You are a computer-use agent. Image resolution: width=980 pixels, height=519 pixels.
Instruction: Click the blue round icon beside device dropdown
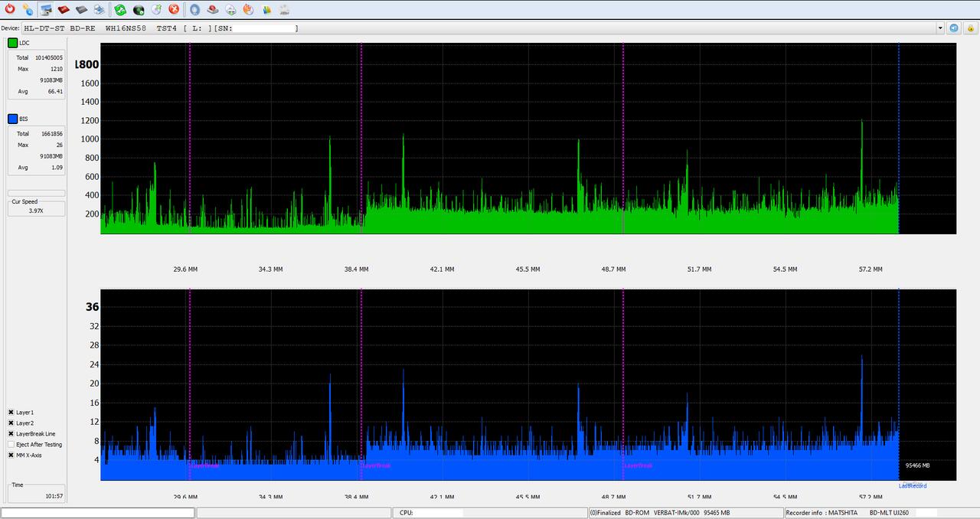tap(954, 28)
